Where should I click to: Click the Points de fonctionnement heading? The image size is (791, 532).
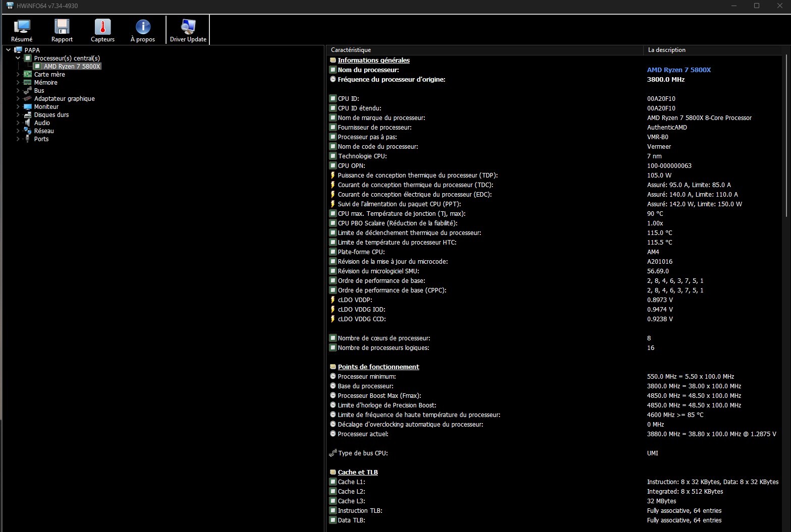(x=378, y=367)
